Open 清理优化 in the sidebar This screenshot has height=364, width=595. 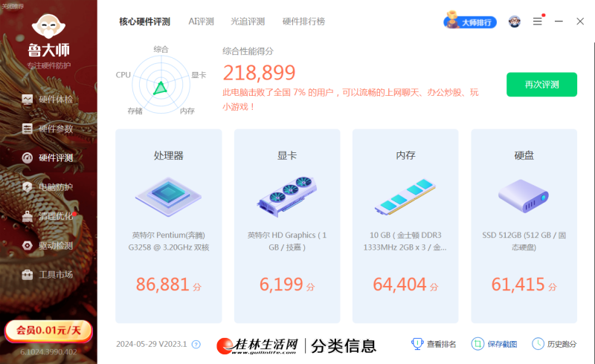click(x=48, y=216)
